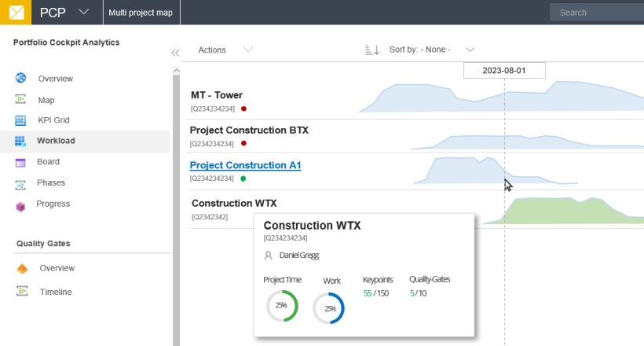Collapse the sidebar with double chevron
This screenshot has width=644, height=346.
(175, 53)
